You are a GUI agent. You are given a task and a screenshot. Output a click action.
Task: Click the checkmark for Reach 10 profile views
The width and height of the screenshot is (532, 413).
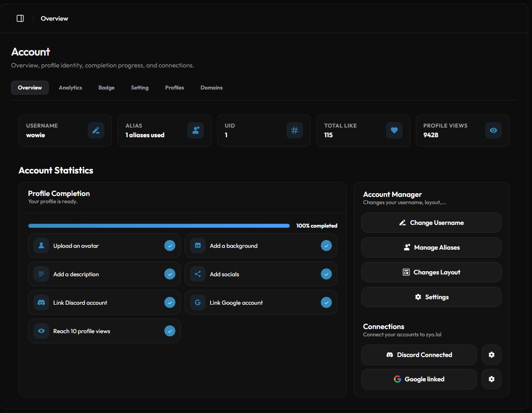click(x=170, y=331)
